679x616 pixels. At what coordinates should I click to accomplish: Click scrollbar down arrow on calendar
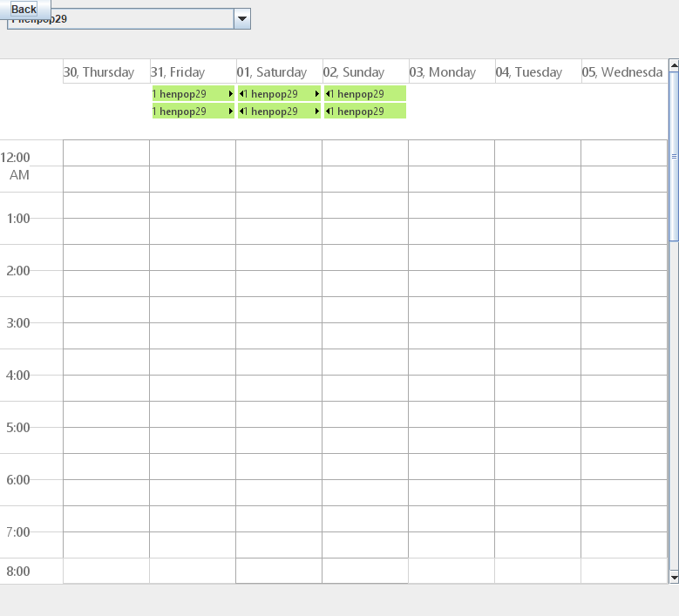673,577
